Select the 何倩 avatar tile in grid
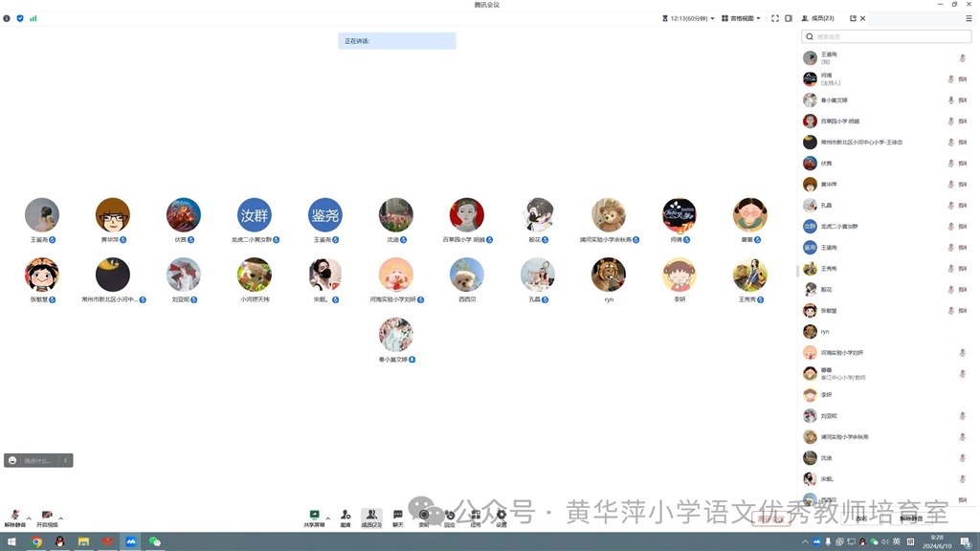This screenshot has width=980, height=551. (x=679, y=215)
